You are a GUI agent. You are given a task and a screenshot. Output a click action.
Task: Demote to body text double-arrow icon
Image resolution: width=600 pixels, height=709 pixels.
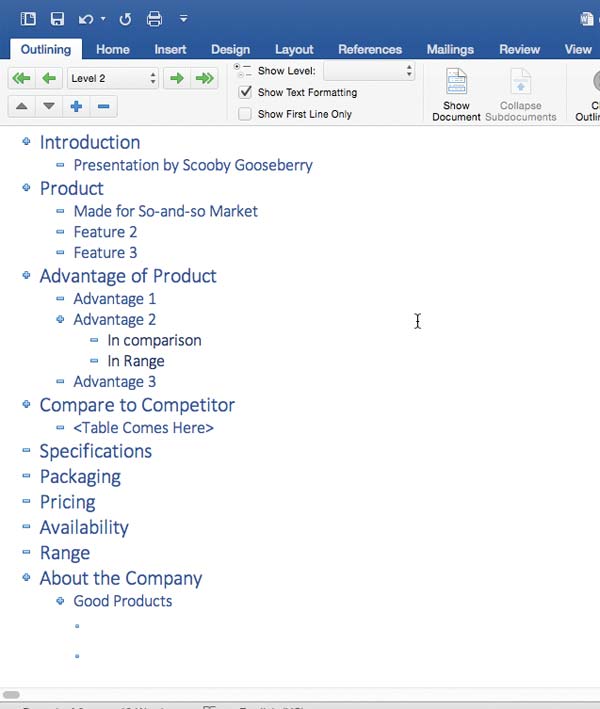(204, 78)
